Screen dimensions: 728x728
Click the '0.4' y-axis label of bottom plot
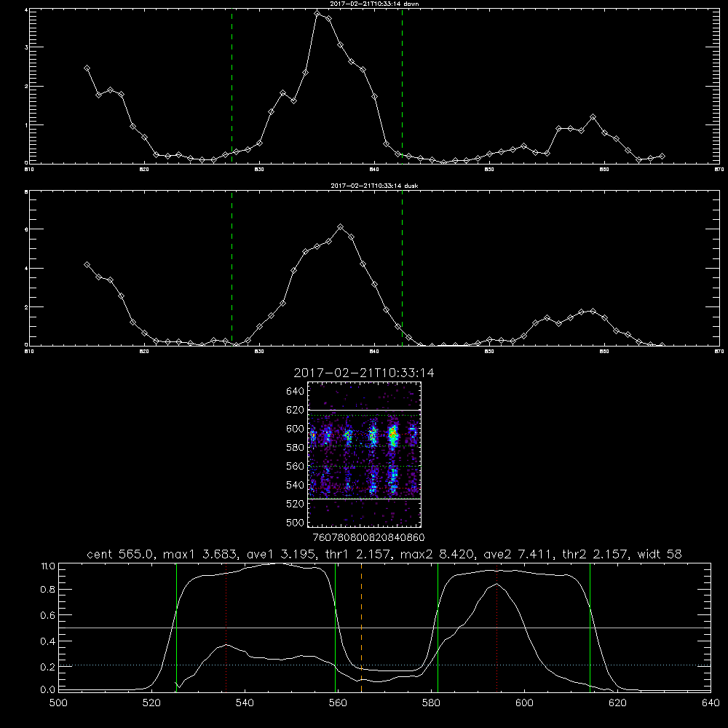tap(47, 641)
